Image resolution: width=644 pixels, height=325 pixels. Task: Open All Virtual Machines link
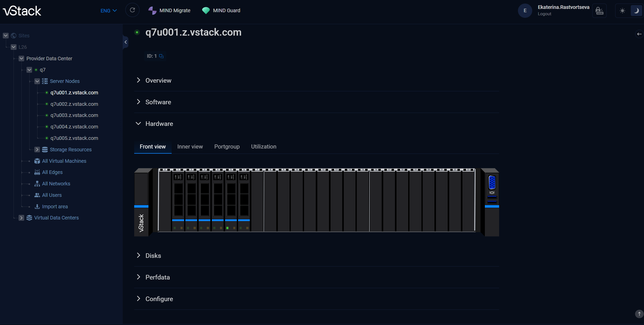(64, 161)
